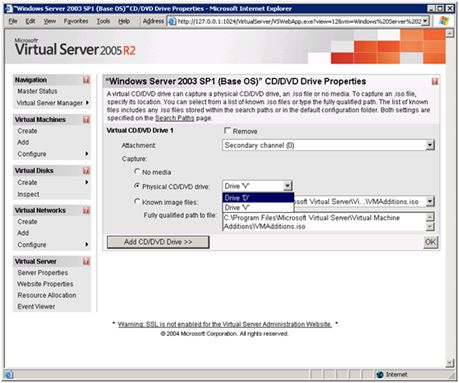Click the IE page icon in status bar
This screenshot has width=459, height=383.
(9, 374)
